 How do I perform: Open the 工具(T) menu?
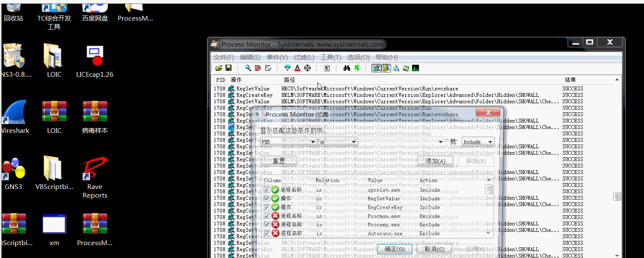tap(331, 57)
